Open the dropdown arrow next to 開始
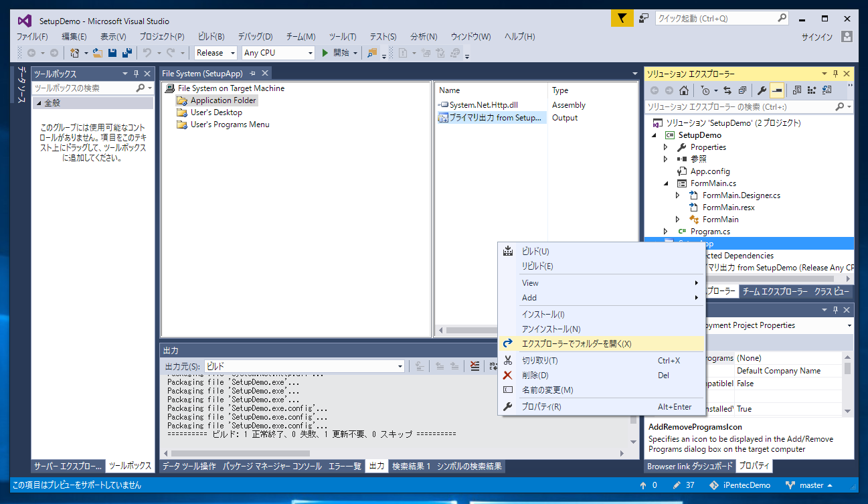868x504 pixels. (355, 53)
